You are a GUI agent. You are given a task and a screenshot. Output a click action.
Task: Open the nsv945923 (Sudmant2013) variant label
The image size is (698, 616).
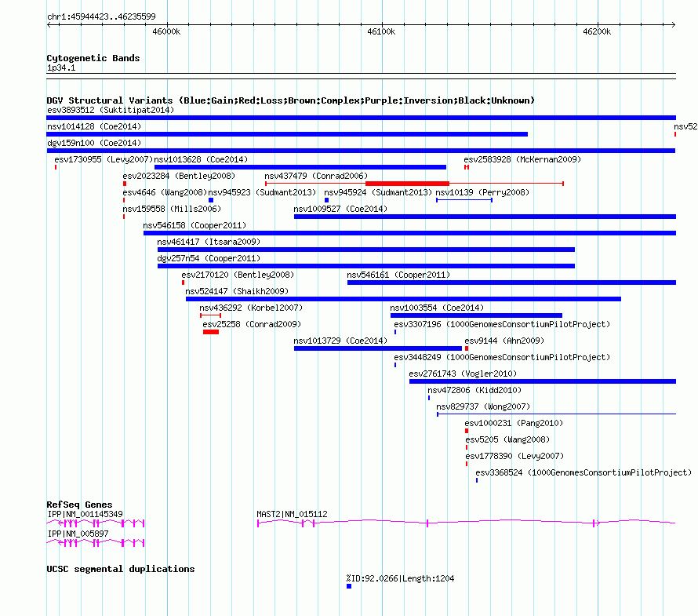tap(262, 192)
